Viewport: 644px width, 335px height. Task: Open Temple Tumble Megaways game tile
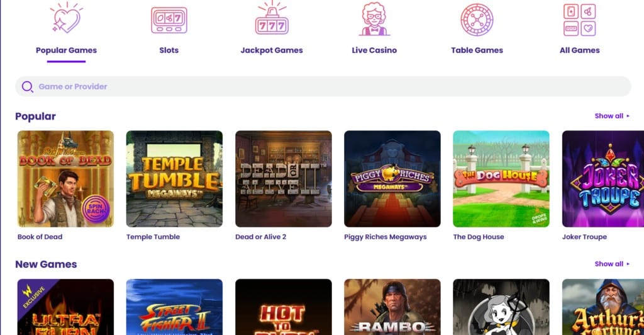(x=175, y=179)
